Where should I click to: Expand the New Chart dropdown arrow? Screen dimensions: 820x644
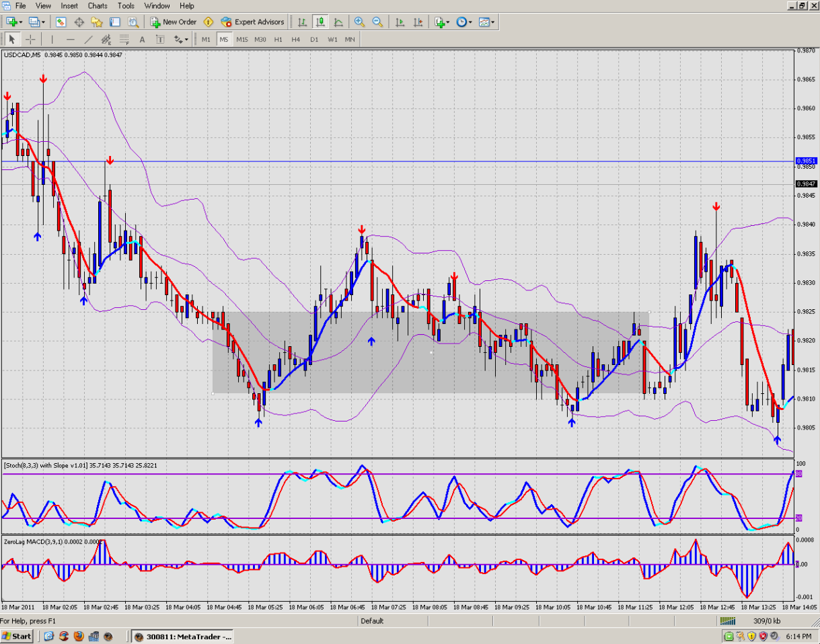21,22
